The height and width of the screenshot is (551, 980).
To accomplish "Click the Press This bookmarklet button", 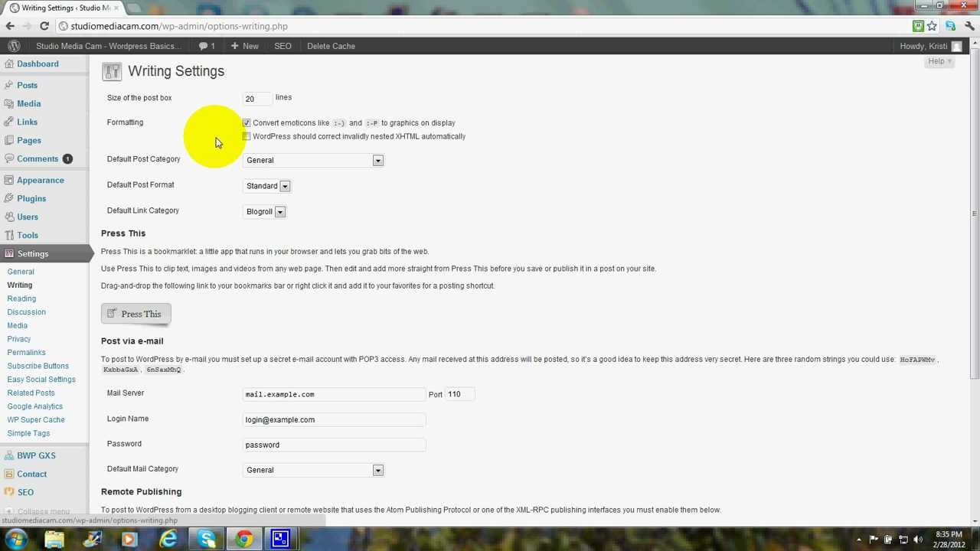I will pyautogui.click(x=136, y=314).
